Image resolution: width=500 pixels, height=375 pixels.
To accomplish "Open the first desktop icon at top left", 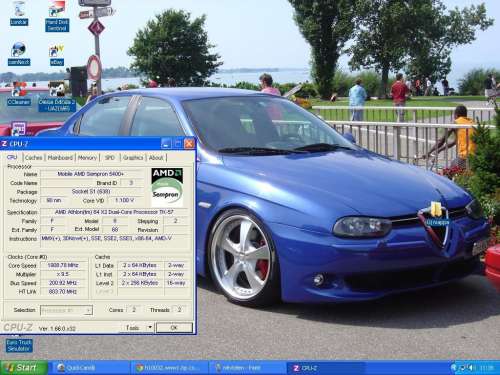I will click(19, 14).
